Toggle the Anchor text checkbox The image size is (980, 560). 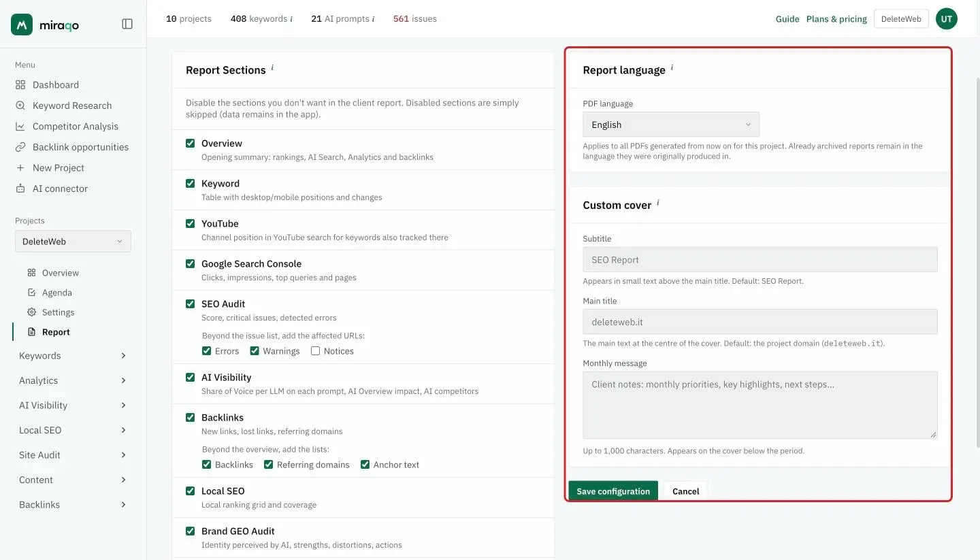pyautogui.click(x=365, y=465)
